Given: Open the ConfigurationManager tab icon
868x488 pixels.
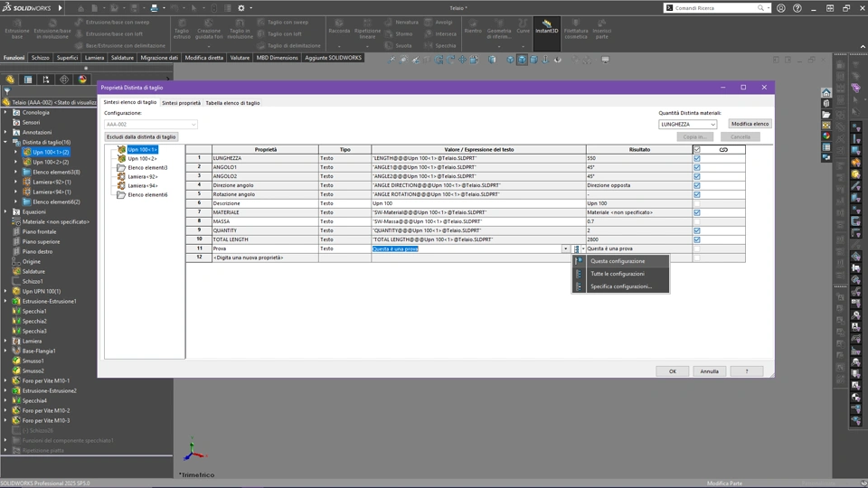Looking at the screenshot, I should pos(46,80).
